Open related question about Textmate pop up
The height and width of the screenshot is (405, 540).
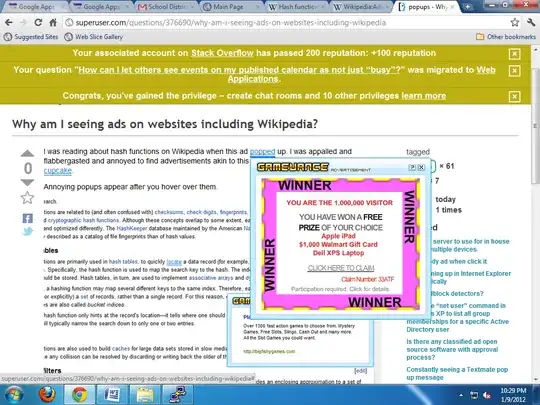click(457, 373)
